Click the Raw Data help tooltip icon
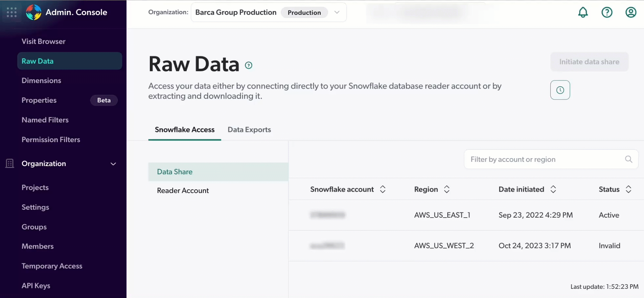Image resolution: width=644 pixels, height=298 pixels. point(249,65)
